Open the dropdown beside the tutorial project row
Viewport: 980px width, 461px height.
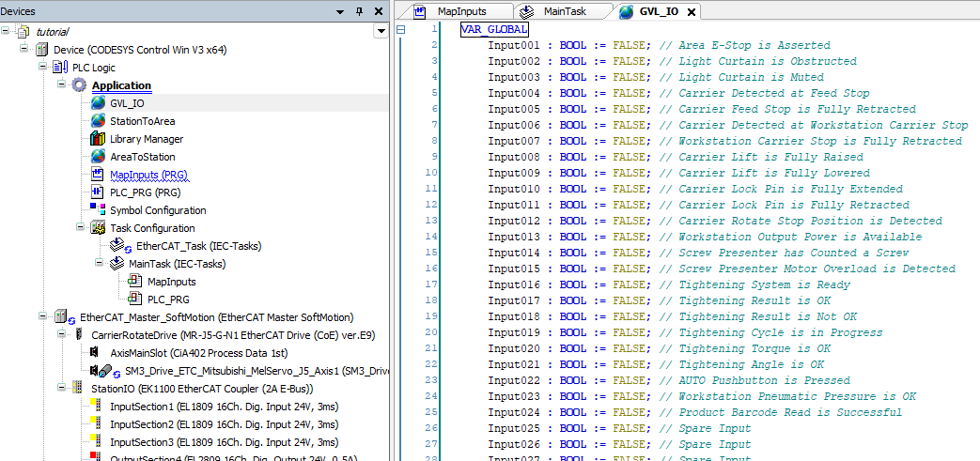click(x=380, y=32)
